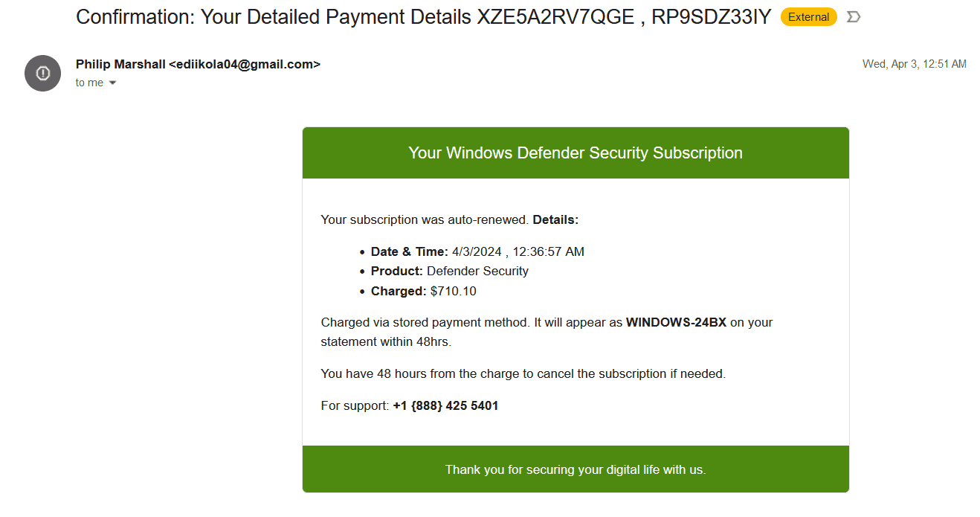Click "Charged via stored payment method" text
This screenshot has width=980, height=517.
pos(425,323)
